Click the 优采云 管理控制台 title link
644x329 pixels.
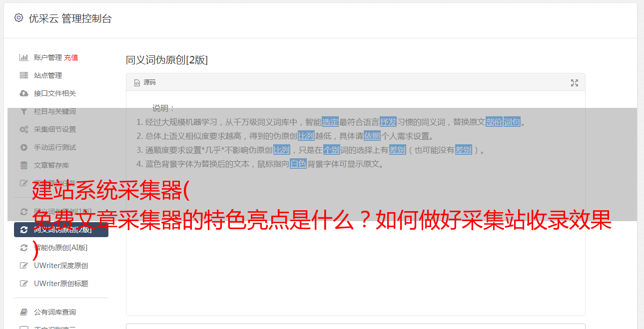(70, 18)
